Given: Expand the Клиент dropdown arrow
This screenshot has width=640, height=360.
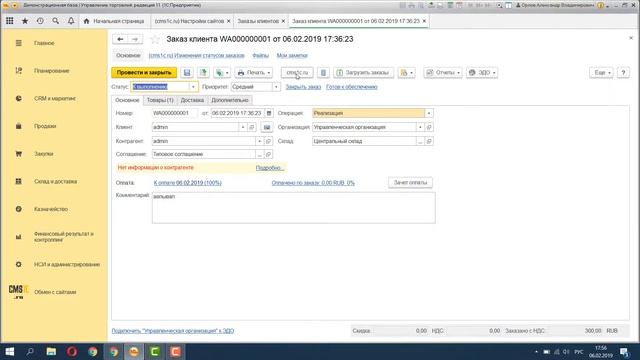Looking at the screenshot, I should click(x=243, y=127).
